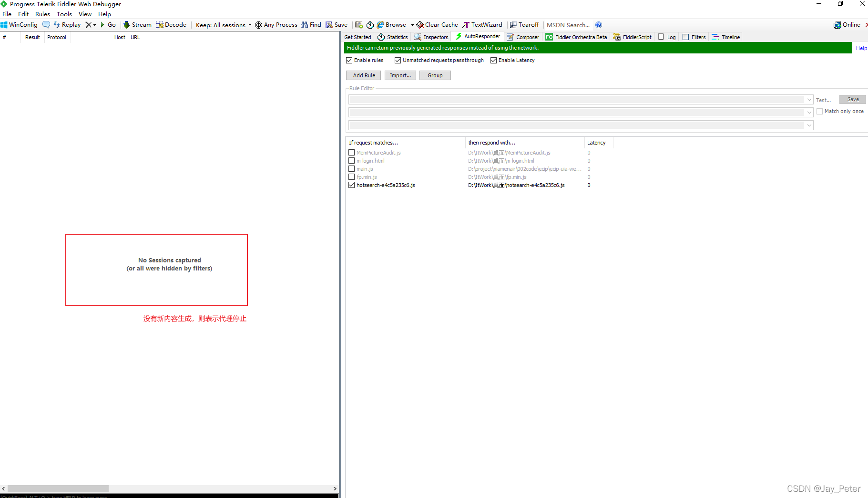868x498 pixels.
Task: Select the AutoResponder tab
Action: point(478,36)
